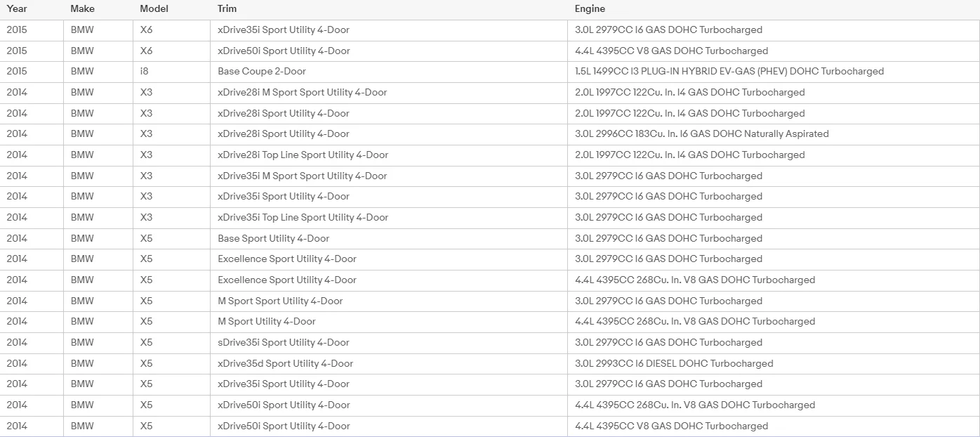Select the X6 xDrive50i Sport Utility trim
The height and width of the screenshot is (437, 980).
(x=284, y=51)
